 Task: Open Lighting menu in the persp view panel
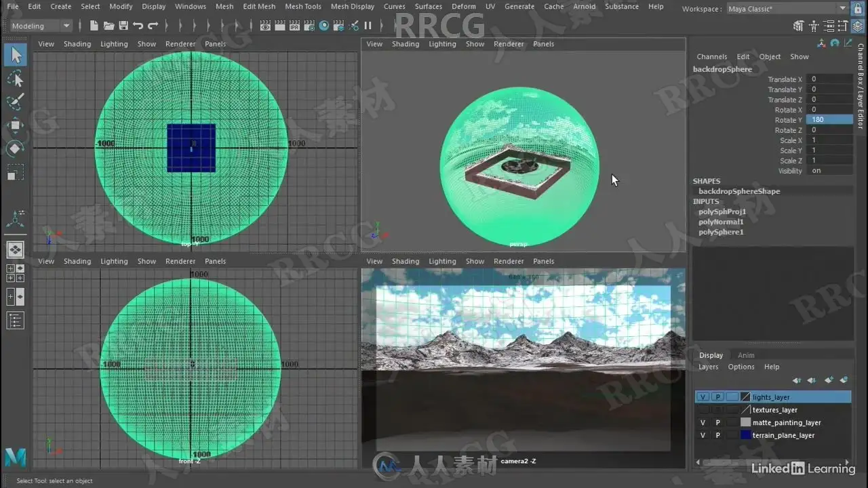(442, 44)
